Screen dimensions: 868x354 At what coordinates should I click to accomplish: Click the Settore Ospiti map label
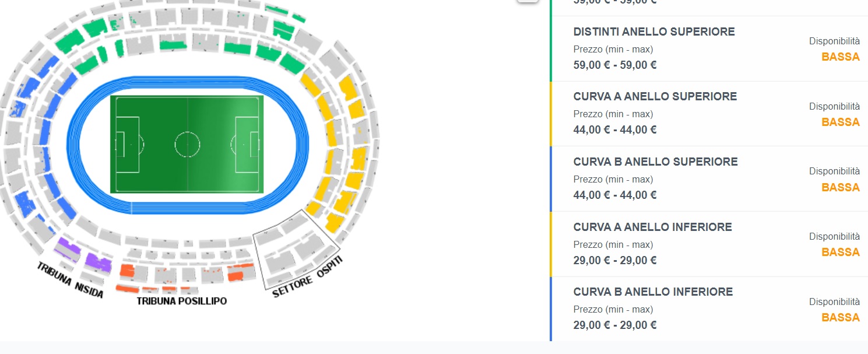pyautogui.click(x=307, y=278)
